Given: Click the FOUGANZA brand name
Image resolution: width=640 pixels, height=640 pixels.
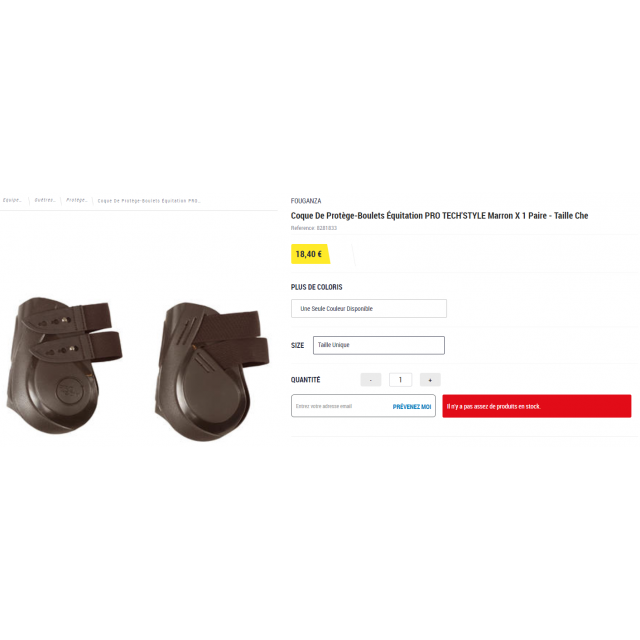Looking at the screenshot, I should pyautogui.click(x=306, y=201).
